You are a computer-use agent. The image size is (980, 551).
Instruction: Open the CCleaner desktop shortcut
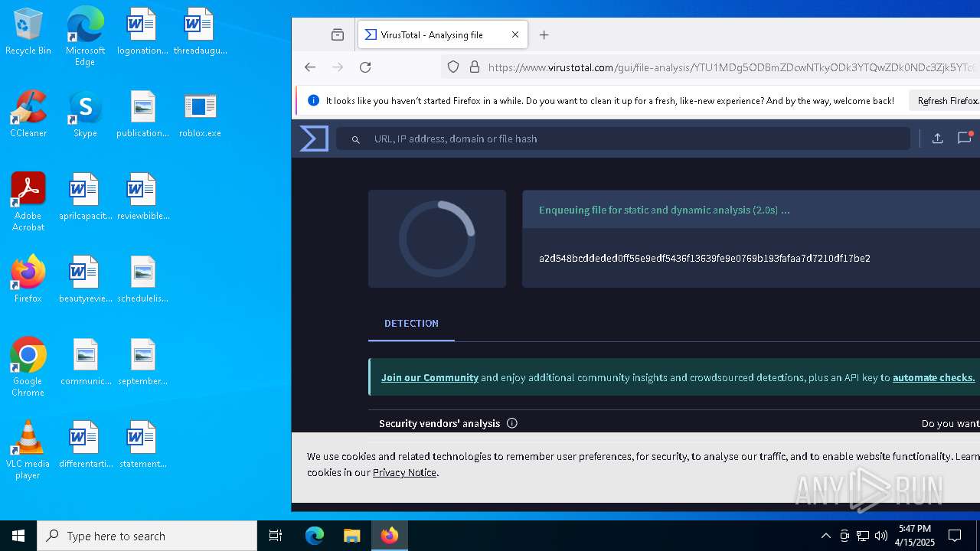(28, 115)
